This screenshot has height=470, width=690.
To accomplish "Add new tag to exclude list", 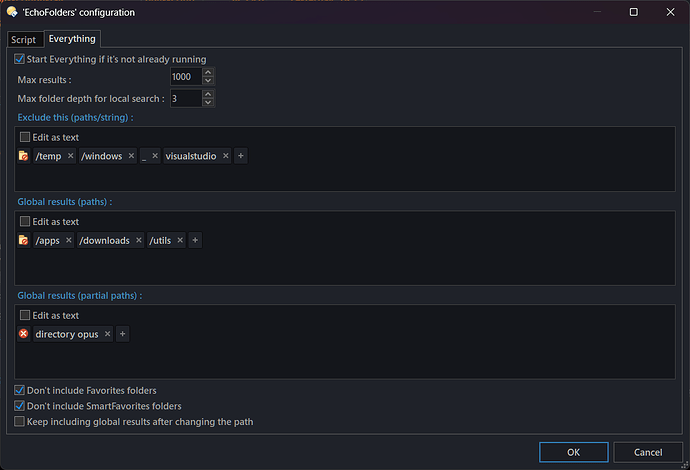I will pyautogui.click(x=241, y=156).
